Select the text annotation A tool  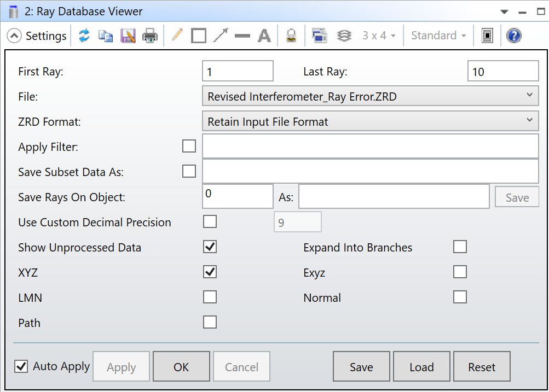[x=264, y=36]
